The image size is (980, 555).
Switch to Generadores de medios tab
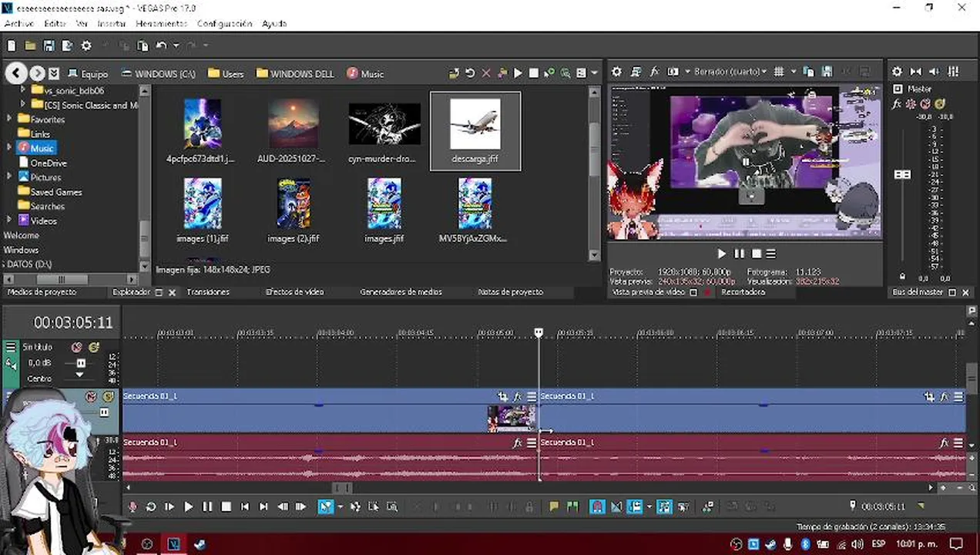pyautogui.click(x=401, y=292)
